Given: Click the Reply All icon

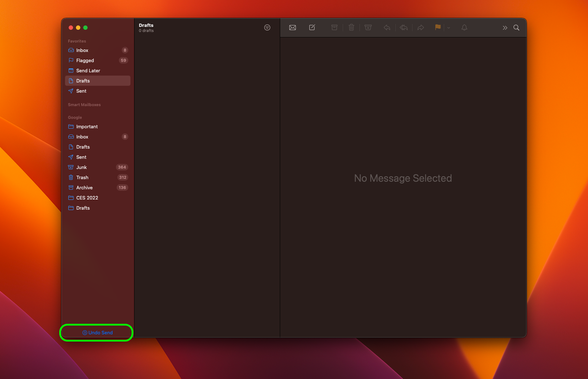Looking at the screenshot, I should [403, 27].
